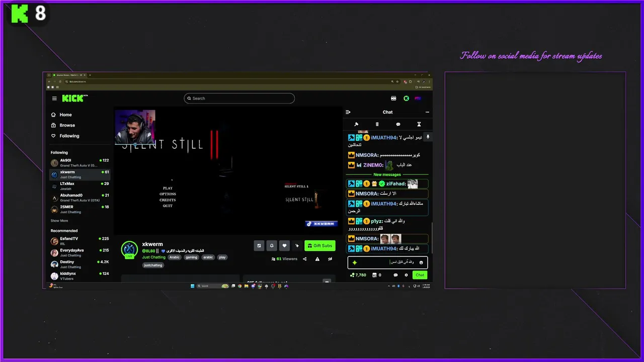Click the pinned message pin icon
The height and width of the screenshot is (362, 644).
[428, 137]
